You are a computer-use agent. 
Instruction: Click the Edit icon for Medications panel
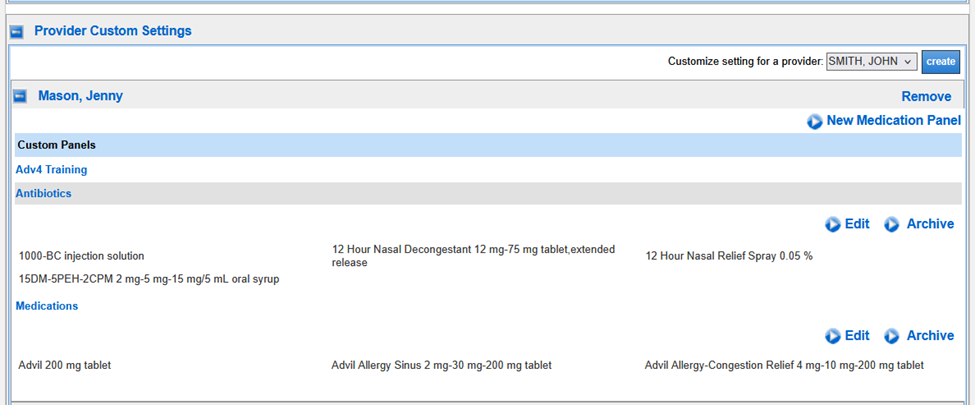click(x=833, y=337)
